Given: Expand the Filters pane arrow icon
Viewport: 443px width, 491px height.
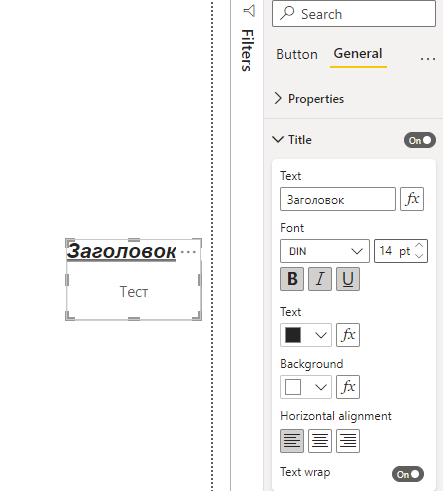Looking at the screenshot, I should pyautogui.click(x=249, y=11).
